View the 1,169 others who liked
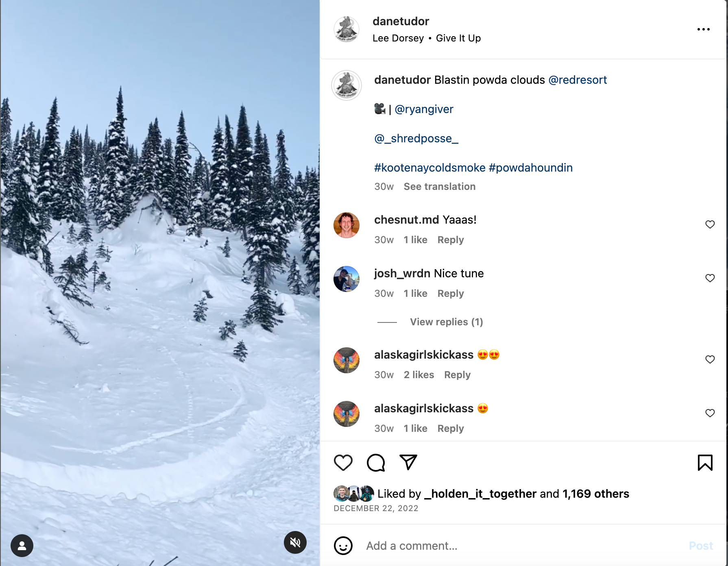The width and height of the screenshot is (728, 566). 595,494
